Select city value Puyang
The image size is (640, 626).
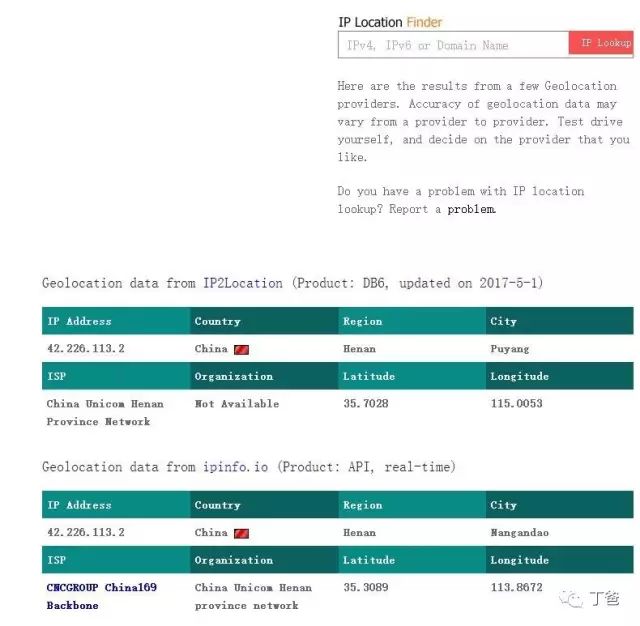click(x=509, y=349)
